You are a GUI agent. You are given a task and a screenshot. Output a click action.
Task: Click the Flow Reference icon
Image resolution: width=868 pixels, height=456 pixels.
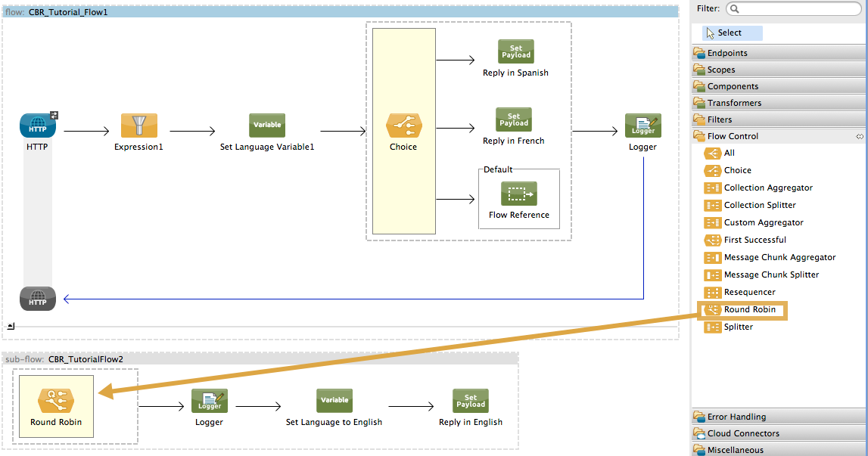tap(518, 194)
